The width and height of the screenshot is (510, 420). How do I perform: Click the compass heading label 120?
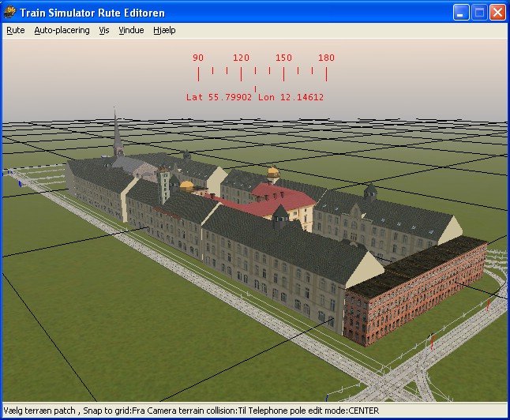point(241,58)
